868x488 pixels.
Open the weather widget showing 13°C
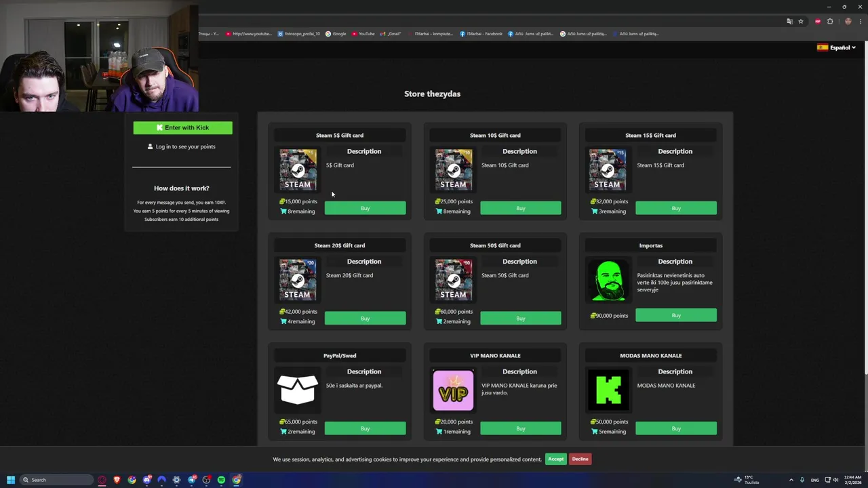click(x=748, y=480)
